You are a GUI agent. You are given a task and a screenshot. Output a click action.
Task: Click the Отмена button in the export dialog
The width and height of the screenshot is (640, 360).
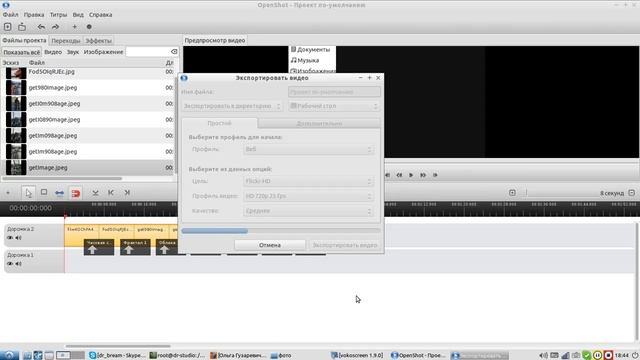point(270,245)
